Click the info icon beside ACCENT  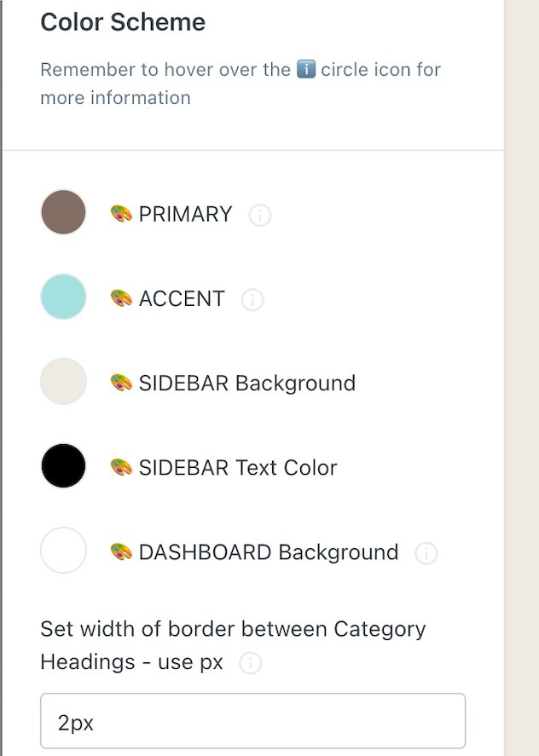(252, 299)
